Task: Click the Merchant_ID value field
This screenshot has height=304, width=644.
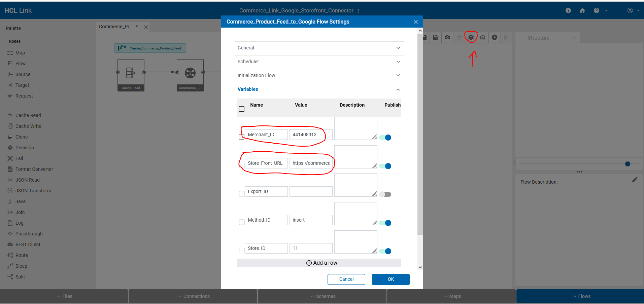Action: [x=311, y=135]
